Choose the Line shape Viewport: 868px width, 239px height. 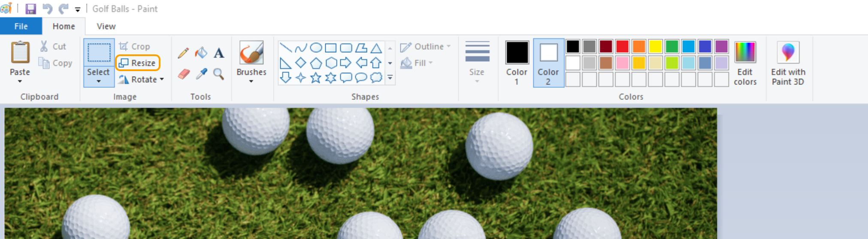[285, 48]
